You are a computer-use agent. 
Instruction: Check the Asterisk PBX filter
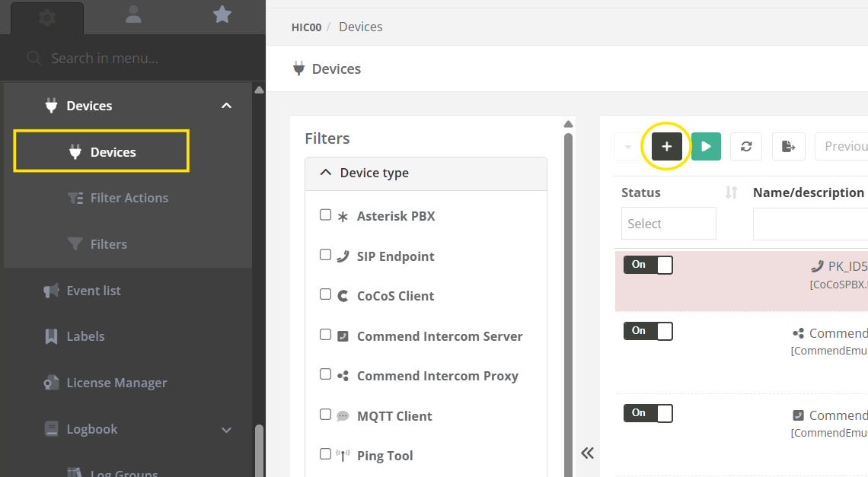[325, 215]
